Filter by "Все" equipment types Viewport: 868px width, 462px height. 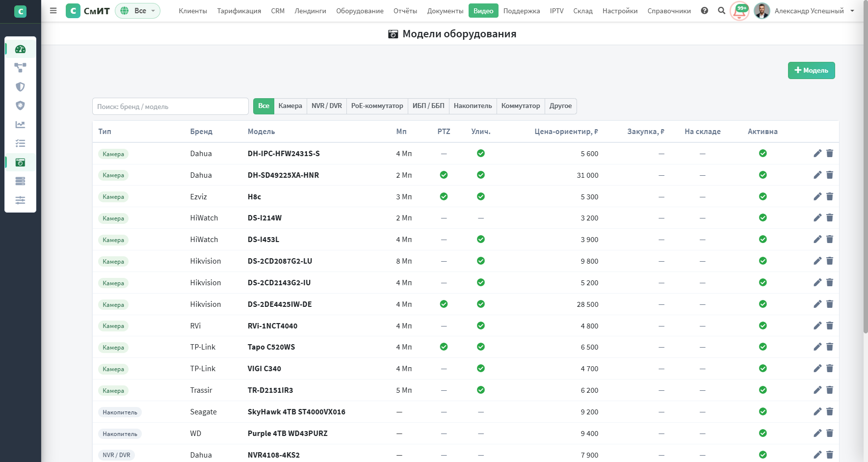tap(263, 106)
